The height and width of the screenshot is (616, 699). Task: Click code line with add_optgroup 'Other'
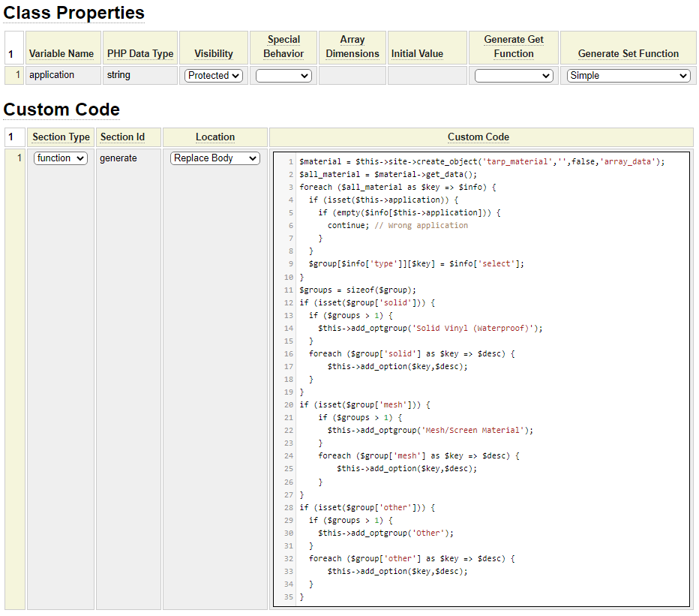coord(385,533)
